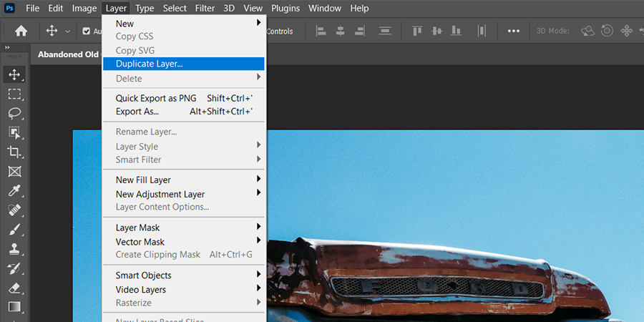This screenshot has height=322, width=644.
Task: Open the File menu
Action: [32, 8]
